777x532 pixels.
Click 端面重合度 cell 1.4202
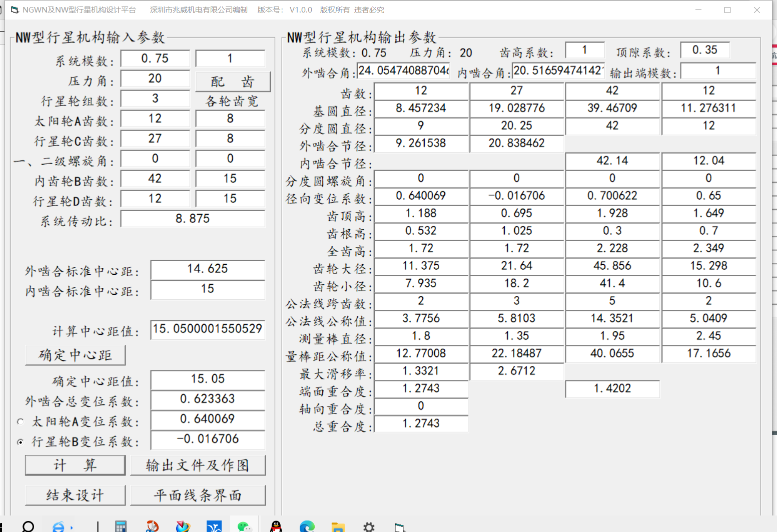pos(612,389)
